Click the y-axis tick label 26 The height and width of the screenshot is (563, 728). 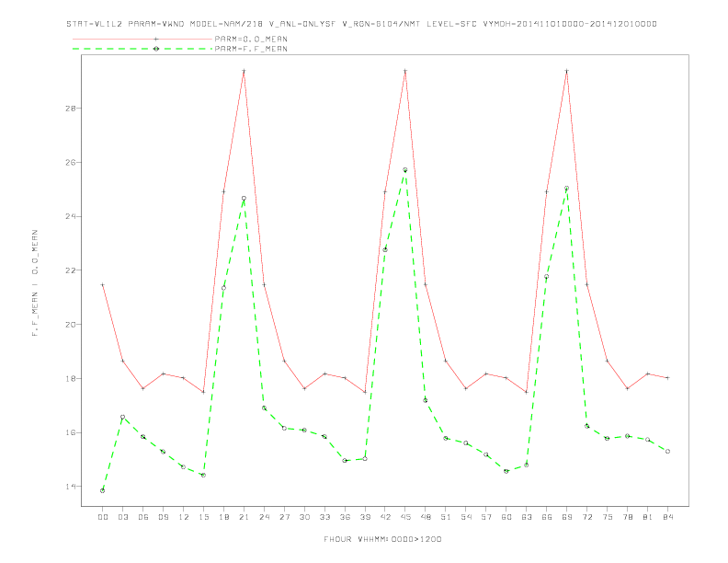(71, 163)
